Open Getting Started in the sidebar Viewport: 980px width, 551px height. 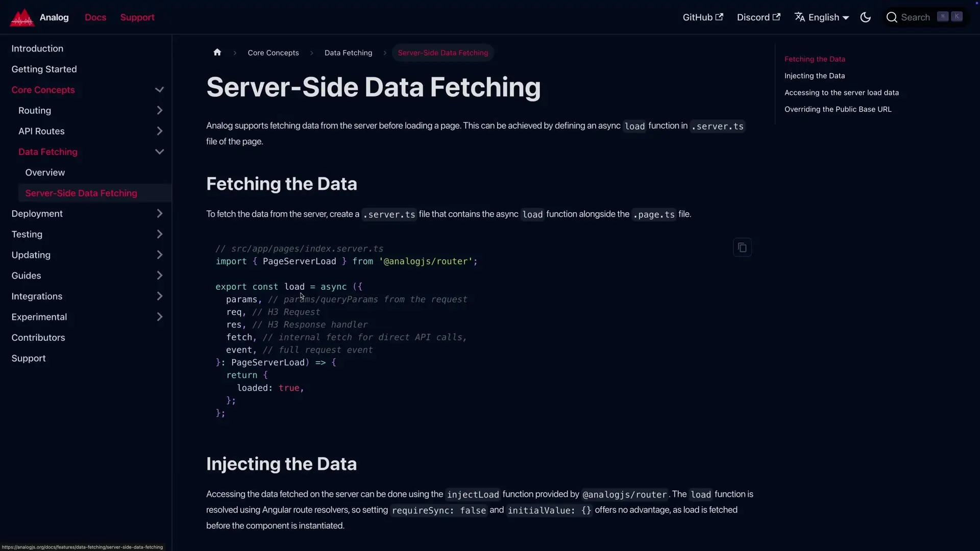point(44,69)
